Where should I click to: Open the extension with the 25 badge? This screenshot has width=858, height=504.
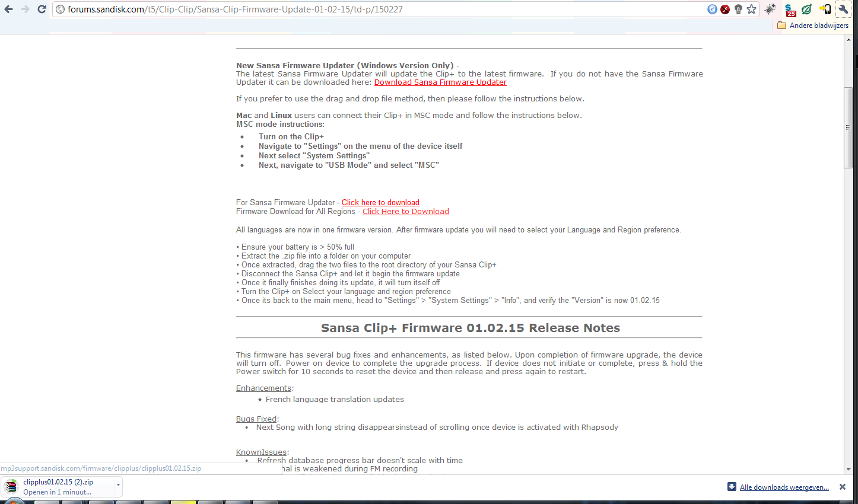click(x=790, y=9)
